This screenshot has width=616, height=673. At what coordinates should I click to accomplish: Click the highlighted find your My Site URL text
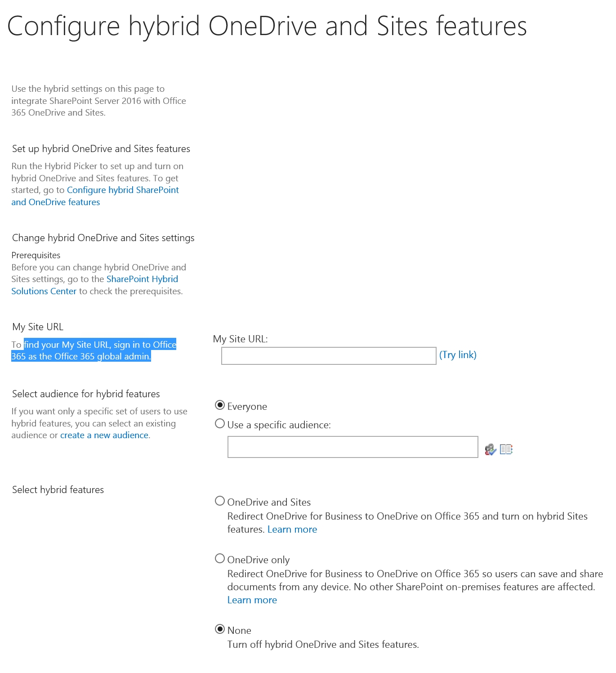100,345
